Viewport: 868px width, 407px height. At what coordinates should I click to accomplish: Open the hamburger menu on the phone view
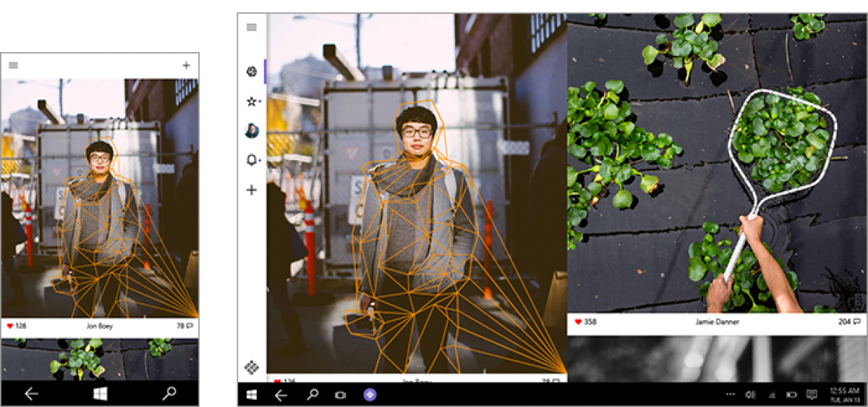(13, 65)
